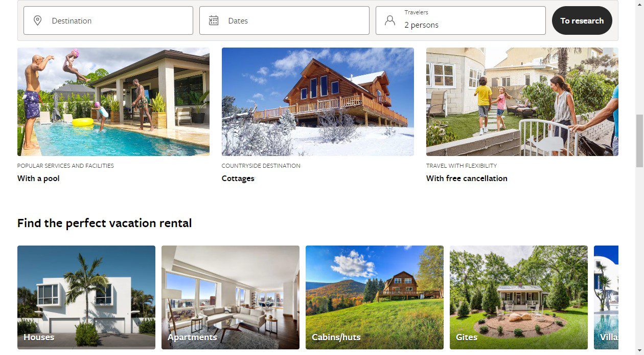This screenshot has width=644, height=355.
Task: Click the calendar icon in Dates field
Action: pyautogui.click(x=214, y=20)
